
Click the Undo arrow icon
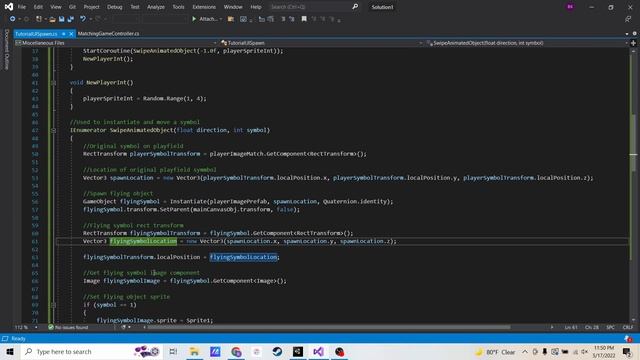click(83, 19)
